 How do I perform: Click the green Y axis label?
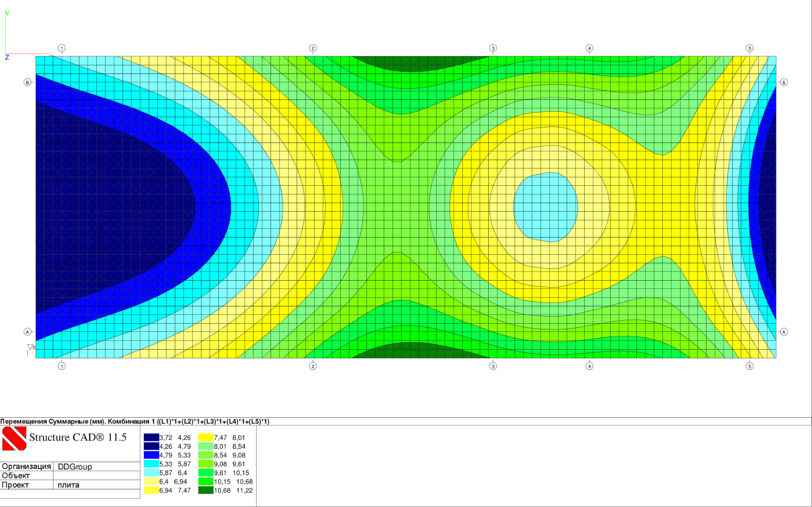pyautogui.click(x=7, y=14)
